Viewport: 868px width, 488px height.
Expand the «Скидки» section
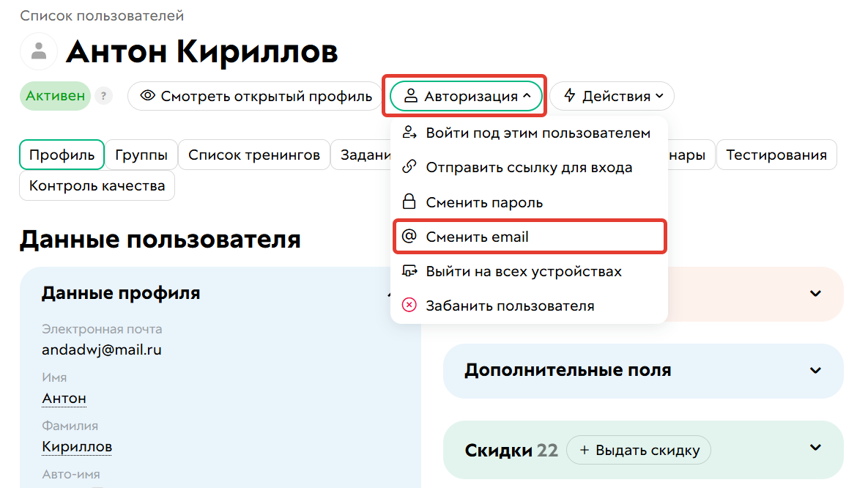815,448
